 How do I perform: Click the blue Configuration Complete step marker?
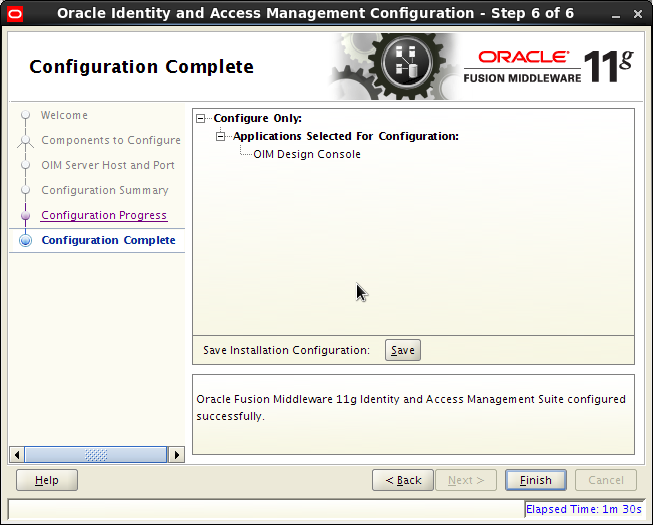pos(25,241)
